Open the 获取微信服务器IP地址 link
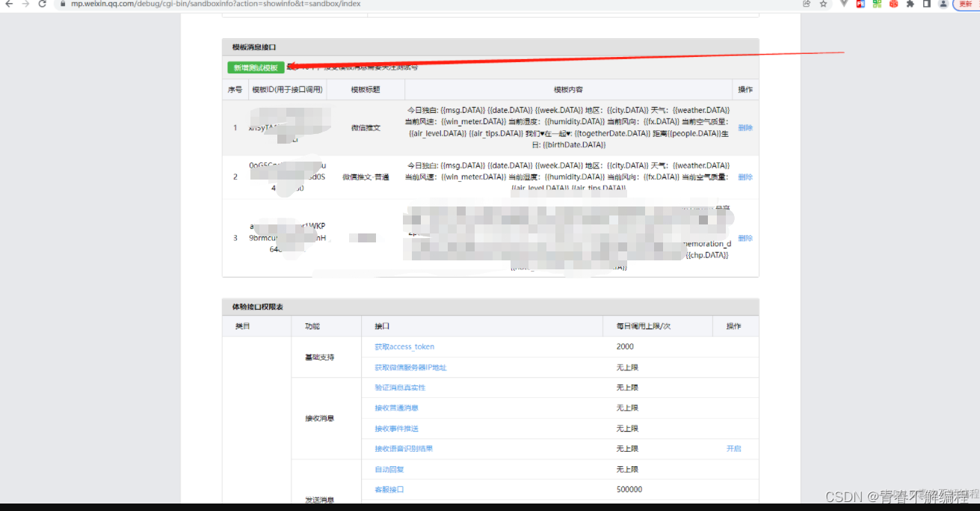This screenshot has height=511, width=980. coord(410,367)
